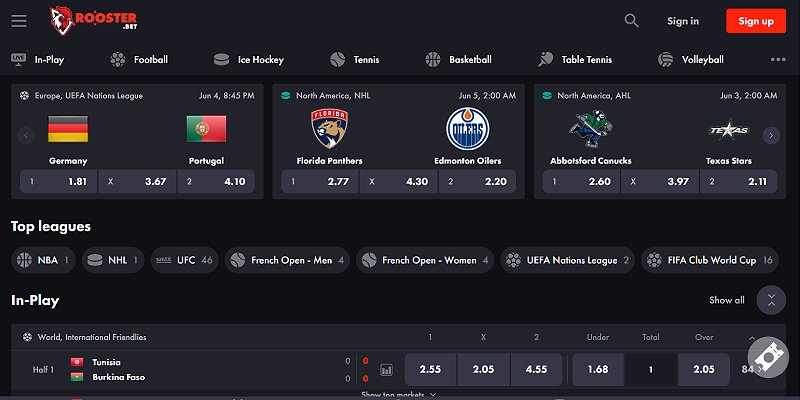Click the red Sign up button

(756, 21)
